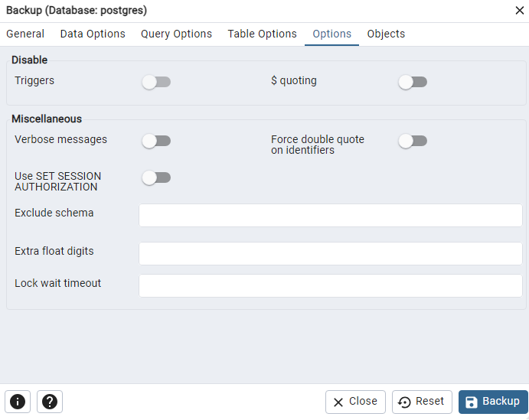Open the Data Options tab
This screenshot has height=420, width=529.
click(93, 34)
